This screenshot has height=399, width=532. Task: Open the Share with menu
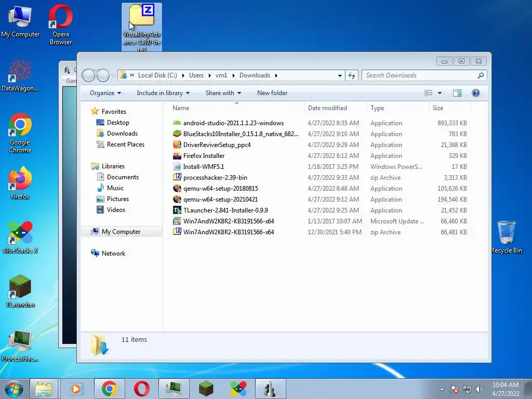point(223,93)
